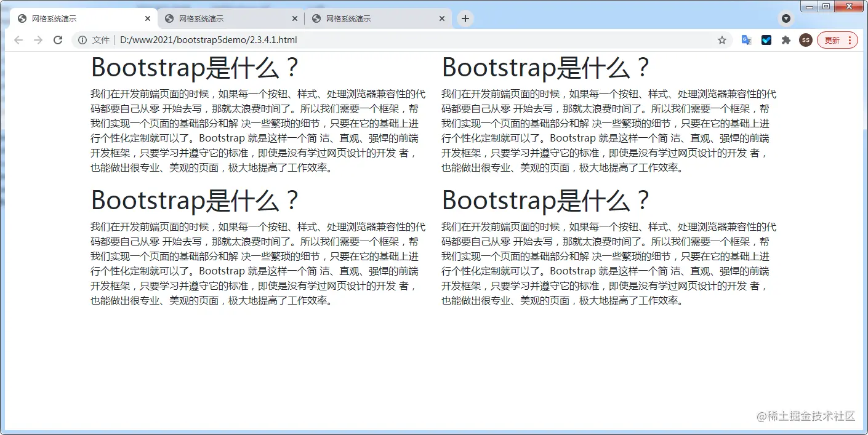Open site information icon in address bar
Viewport: 868px width, 435px height.
click(x=82, y=40)
